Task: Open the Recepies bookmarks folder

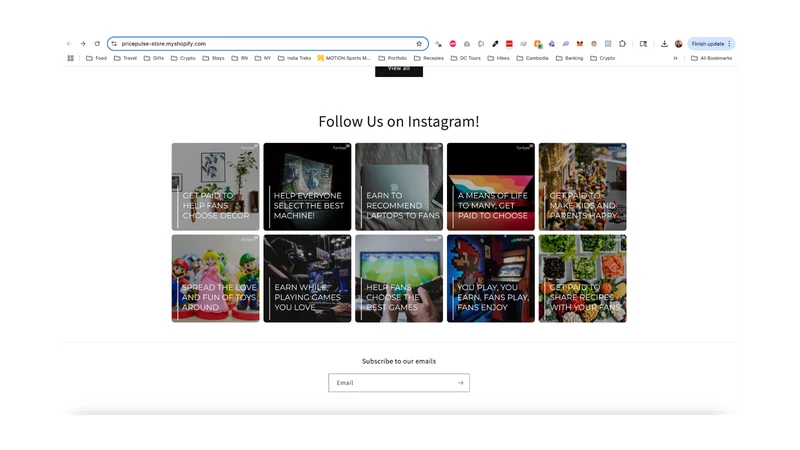Action: pyautogui.click(x=429, y=58)
